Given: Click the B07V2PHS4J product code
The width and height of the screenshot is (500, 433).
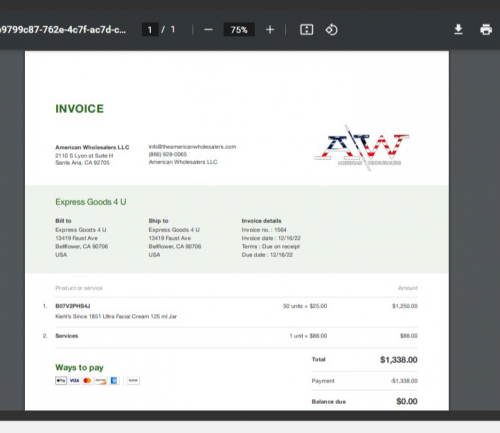Looking at the screenshot, I should (73, 306).
